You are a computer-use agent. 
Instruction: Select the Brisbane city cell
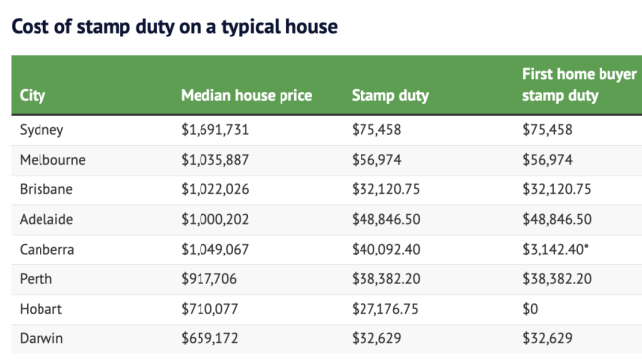pos(45,189)
